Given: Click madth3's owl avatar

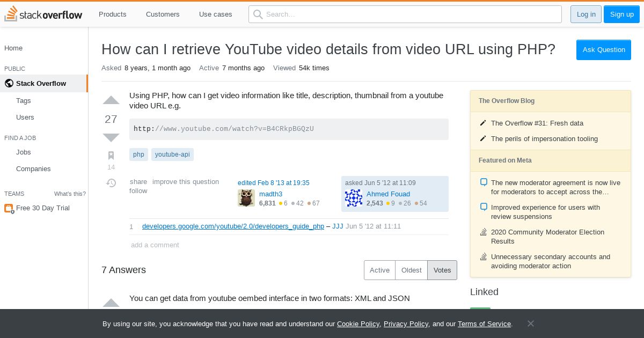Looking at the screenshot, I should [x=246, y=198].
